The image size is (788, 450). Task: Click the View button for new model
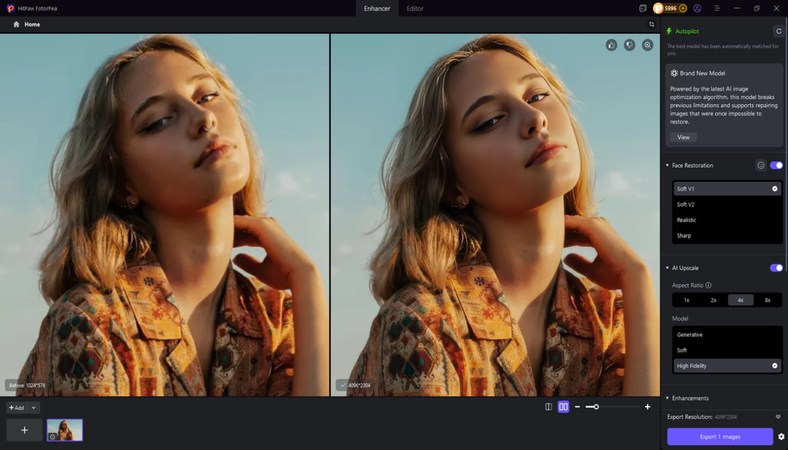tap(683, 137)
